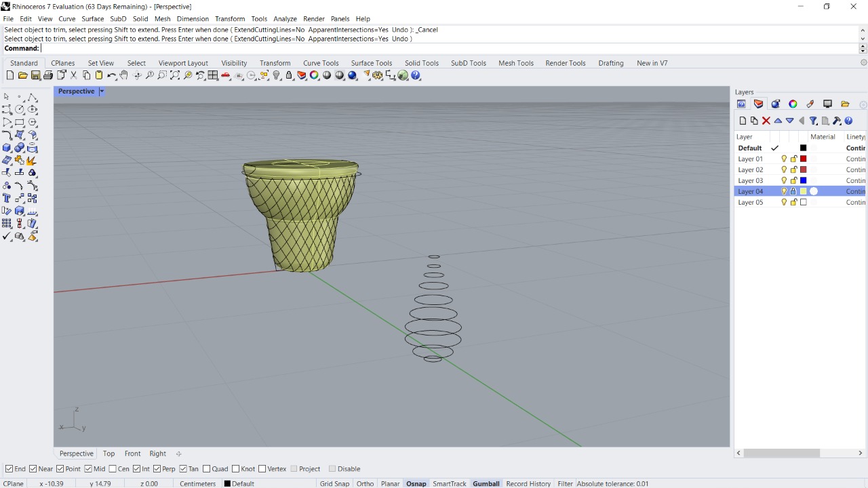Viewport: 868px width, 488px height.
Task: Move layer up with blue up arrow
Action: (778, 121)
